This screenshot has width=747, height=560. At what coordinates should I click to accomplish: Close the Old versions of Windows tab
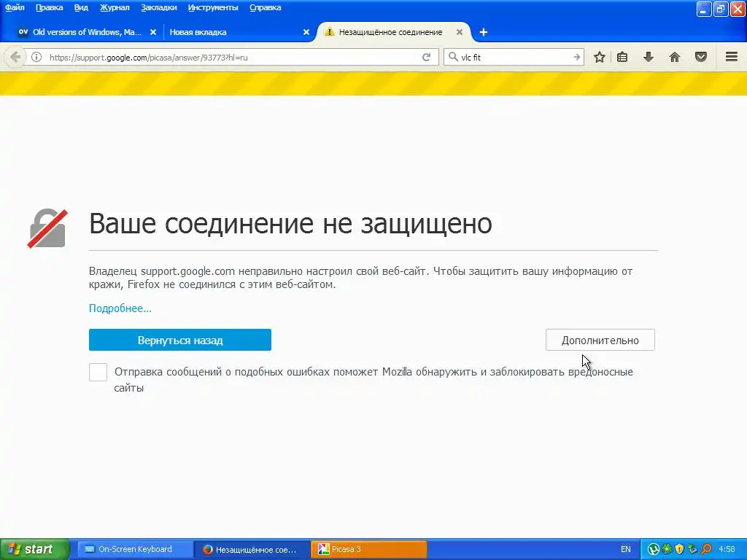153,32
